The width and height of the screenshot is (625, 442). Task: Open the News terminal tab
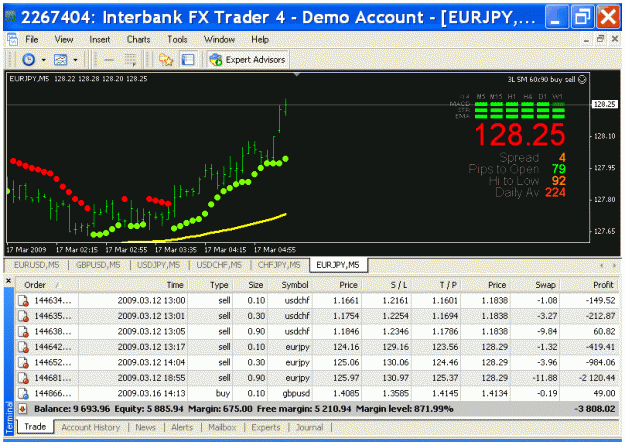(145, 427)
